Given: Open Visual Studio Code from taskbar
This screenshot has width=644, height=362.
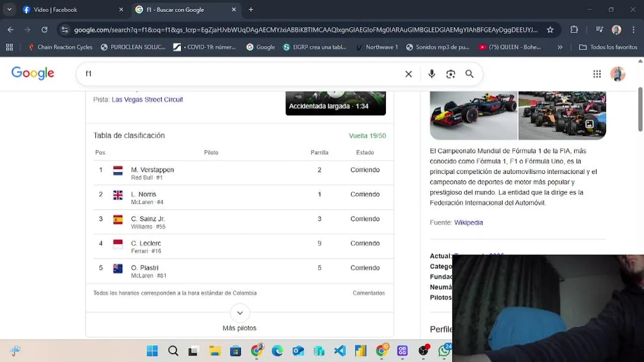Looking at the screenshot, I should [340, 351].
